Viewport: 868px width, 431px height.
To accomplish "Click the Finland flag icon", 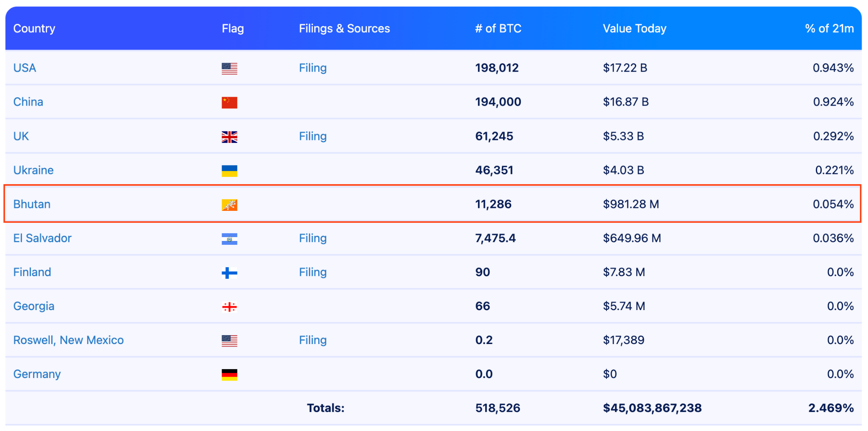I will (229, 273).
